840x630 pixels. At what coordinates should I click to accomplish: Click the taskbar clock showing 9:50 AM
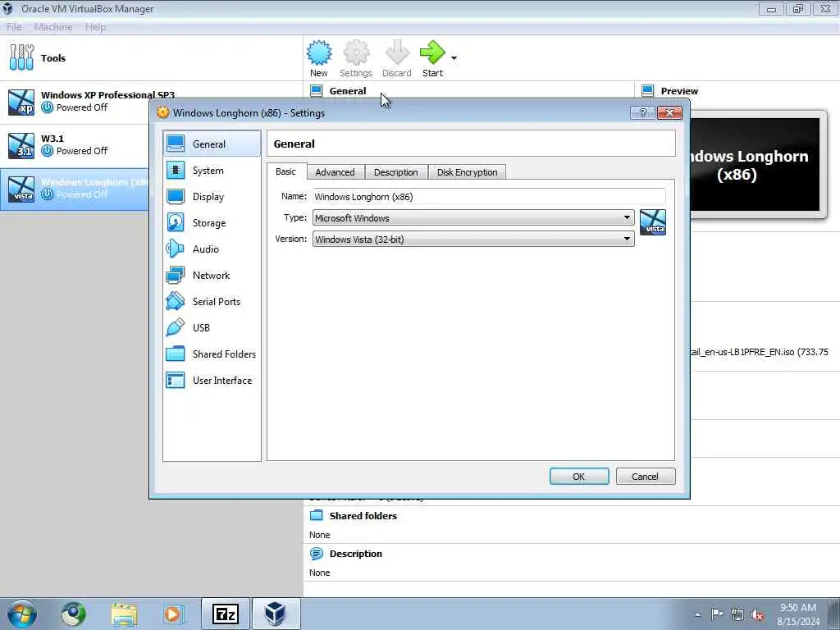pyautogui.click(x=798, y=614)
